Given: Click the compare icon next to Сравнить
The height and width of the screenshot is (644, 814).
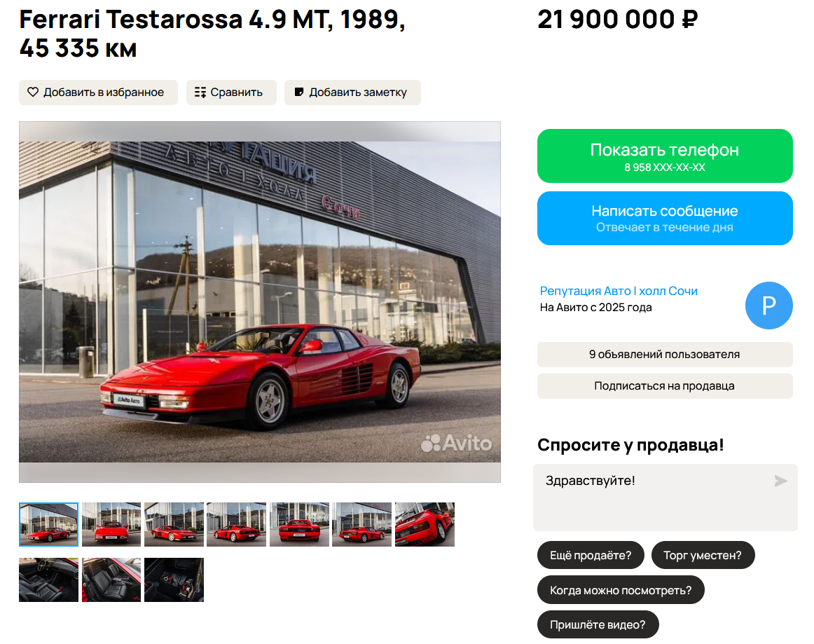Looking at the screenshot, I should point(200,93).
